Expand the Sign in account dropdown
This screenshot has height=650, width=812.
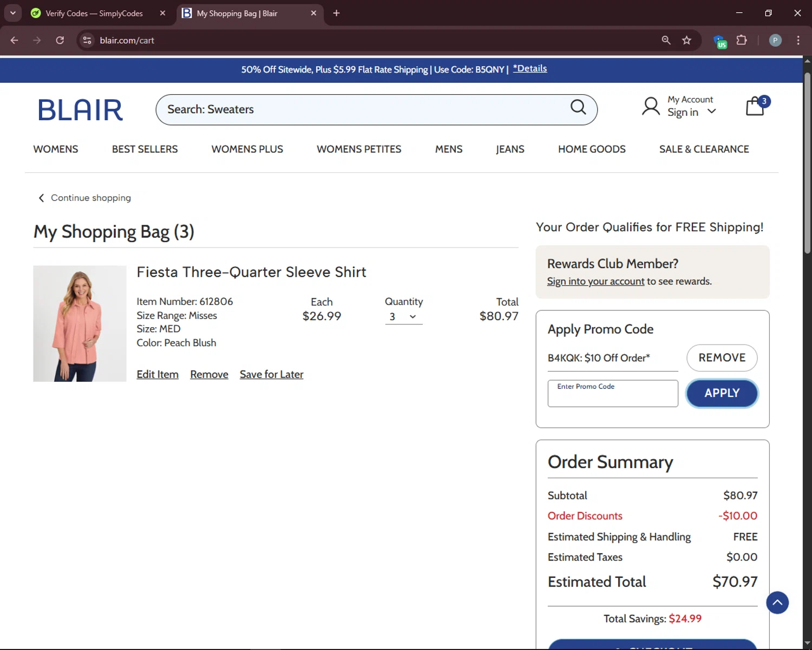tap(711, 111)
